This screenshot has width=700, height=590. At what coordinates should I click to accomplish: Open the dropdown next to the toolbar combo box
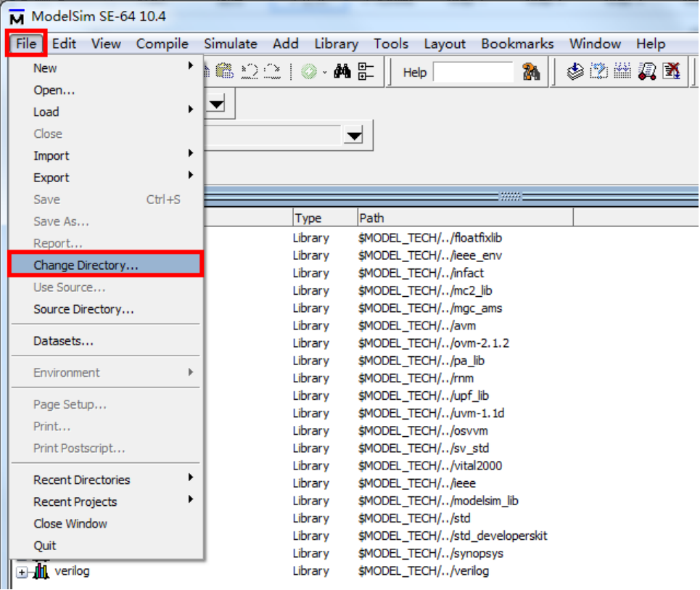pyautogui.click(x=217, y=103)
